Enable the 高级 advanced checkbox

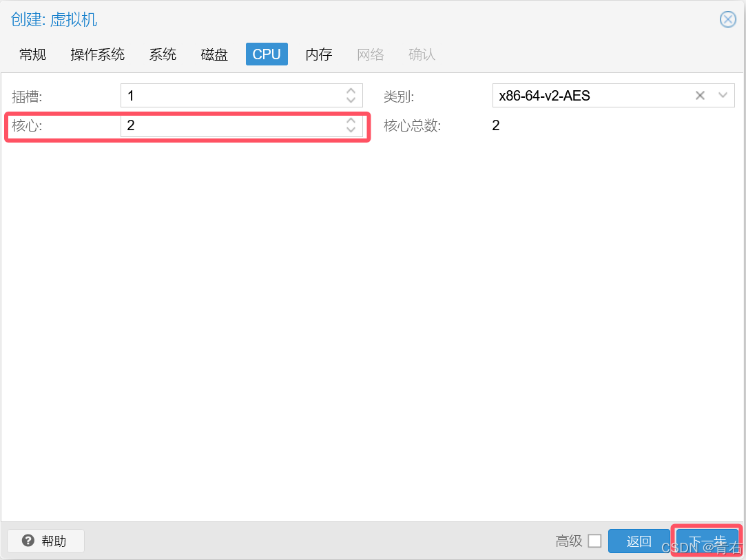tap(594, 541)
